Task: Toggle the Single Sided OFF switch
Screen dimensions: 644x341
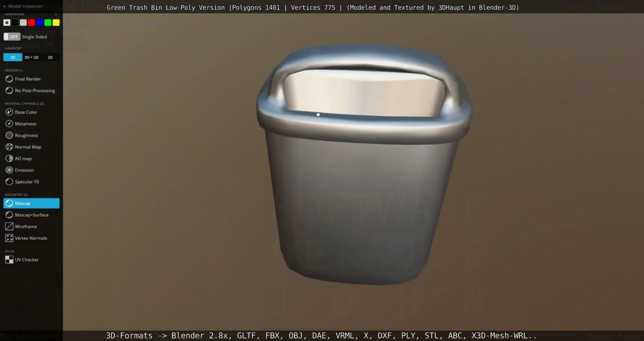Action: 12,36
